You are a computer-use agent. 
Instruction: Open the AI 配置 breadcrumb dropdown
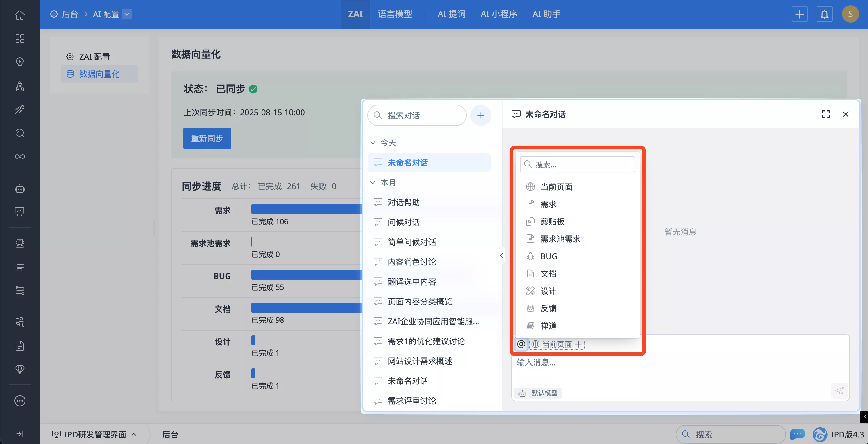127,14
